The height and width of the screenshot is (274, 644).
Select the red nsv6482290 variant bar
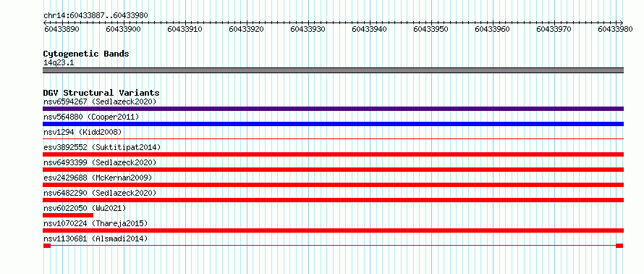(x=333, y=200)
